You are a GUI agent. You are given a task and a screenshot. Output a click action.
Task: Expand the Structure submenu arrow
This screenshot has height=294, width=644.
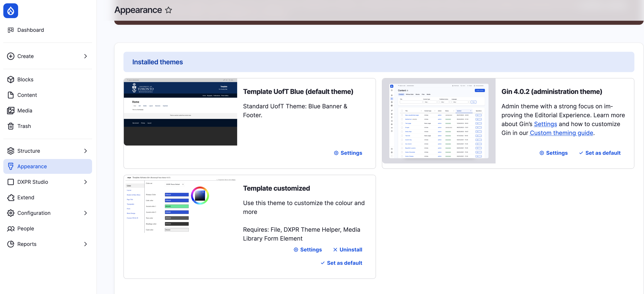click(86, 151)
